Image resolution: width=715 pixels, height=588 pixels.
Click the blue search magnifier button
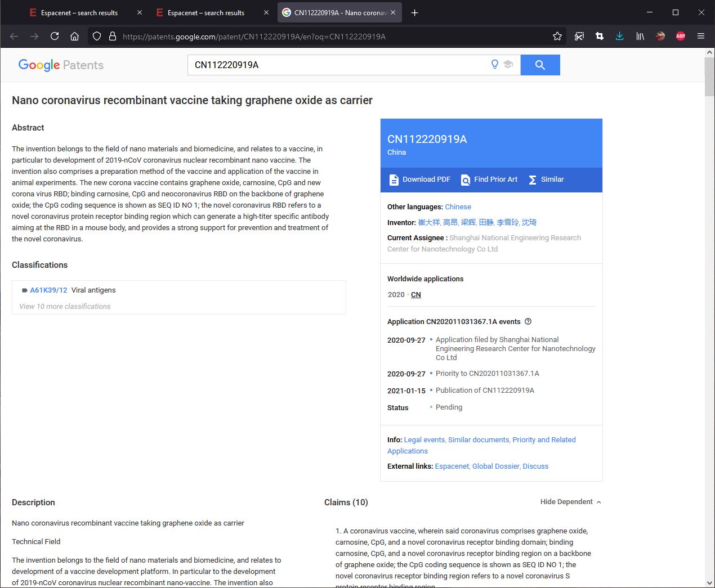click(x=540, y=65)
